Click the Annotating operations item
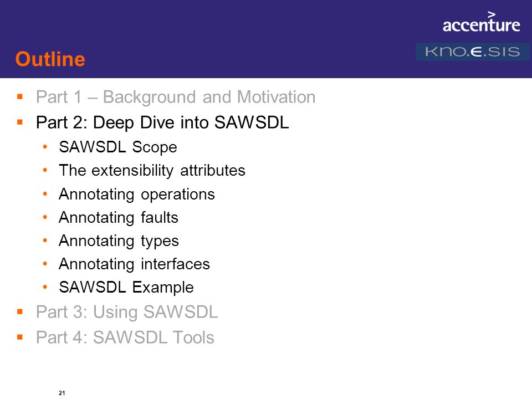This screenshot has width=532, height=399. click(137, 195)
